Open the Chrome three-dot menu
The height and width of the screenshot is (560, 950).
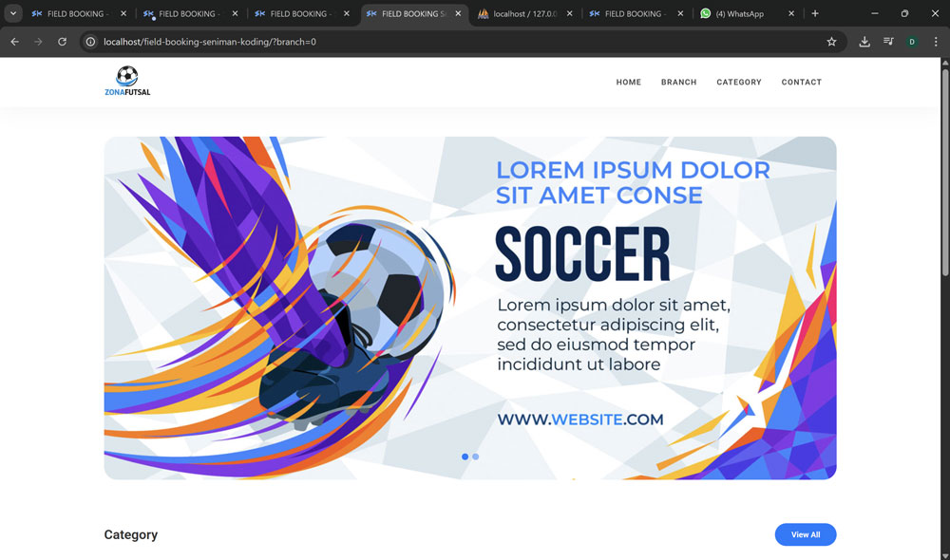936,42
